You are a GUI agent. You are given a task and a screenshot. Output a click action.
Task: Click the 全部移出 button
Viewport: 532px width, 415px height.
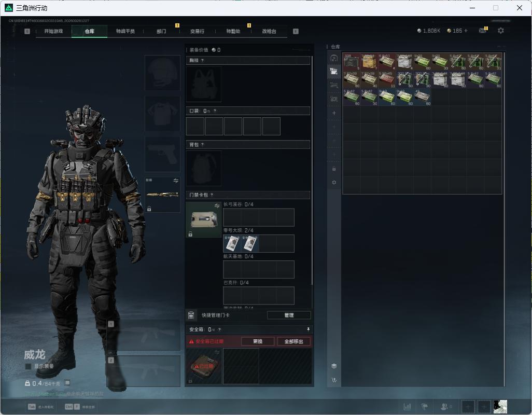tap(294, 341)
